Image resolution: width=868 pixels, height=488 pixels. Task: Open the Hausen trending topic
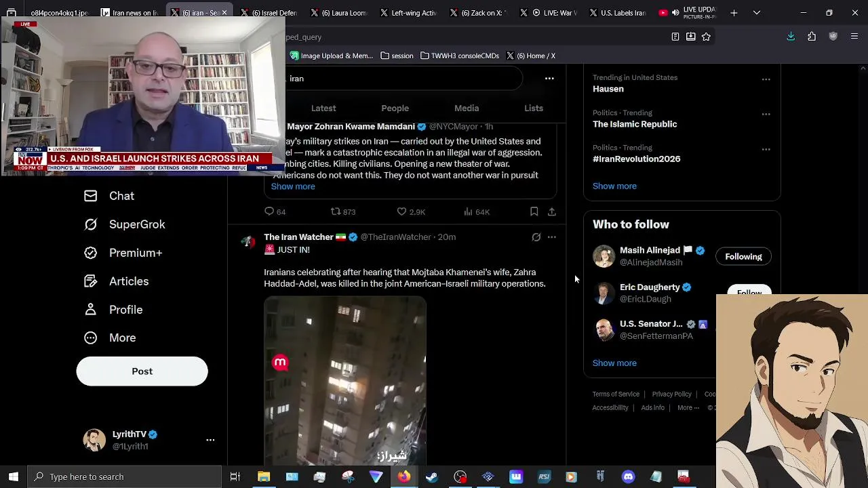point(608,89)
